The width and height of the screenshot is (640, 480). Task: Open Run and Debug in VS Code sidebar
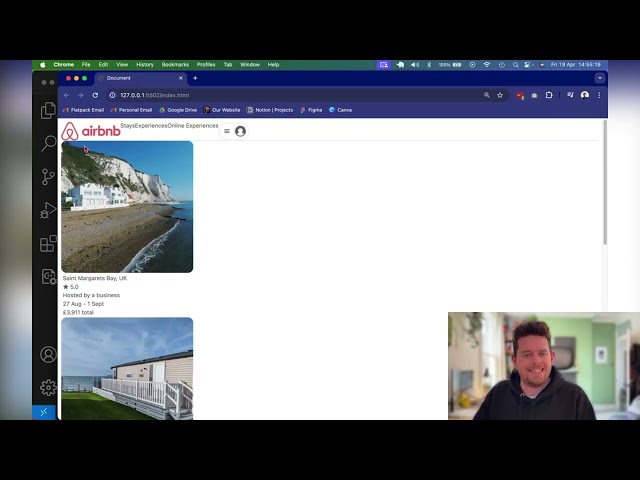click(48, 210)
